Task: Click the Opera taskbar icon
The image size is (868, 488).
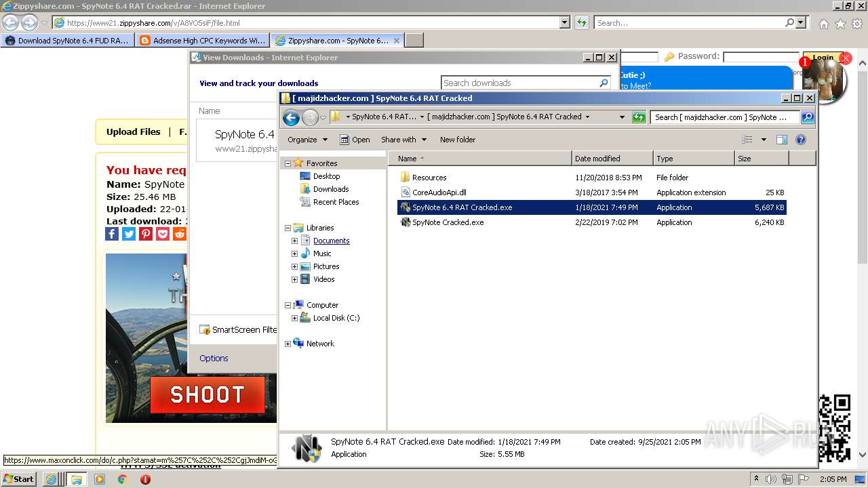Action: (145, 479)
